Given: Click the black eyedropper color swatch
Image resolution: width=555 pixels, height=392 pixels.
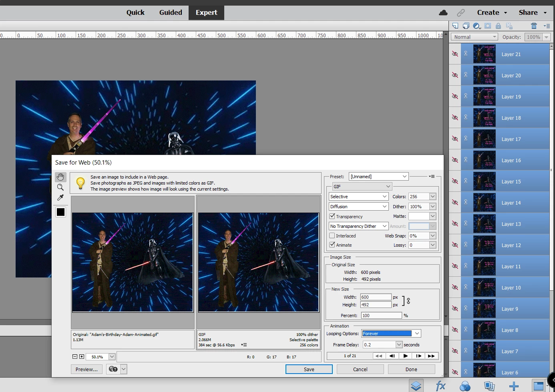Looking at the screenshot, I should click(61, 212).
